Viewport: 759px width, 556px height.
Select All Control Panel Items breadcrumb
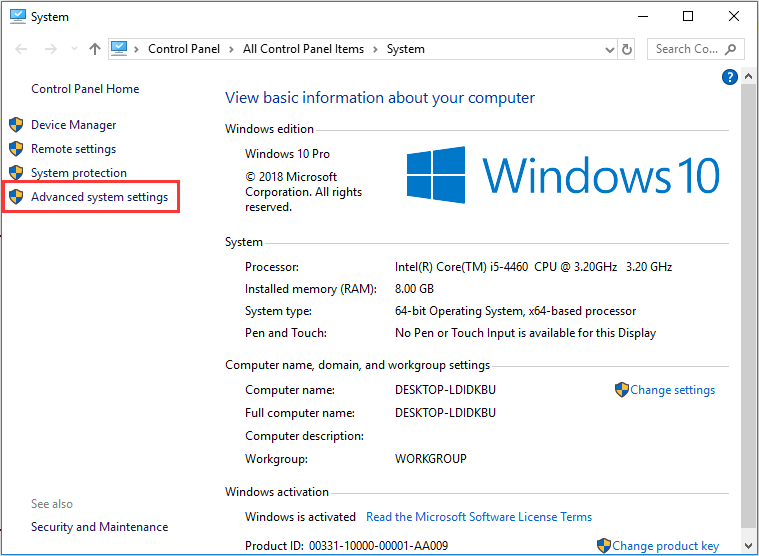[x=303, y=49]
